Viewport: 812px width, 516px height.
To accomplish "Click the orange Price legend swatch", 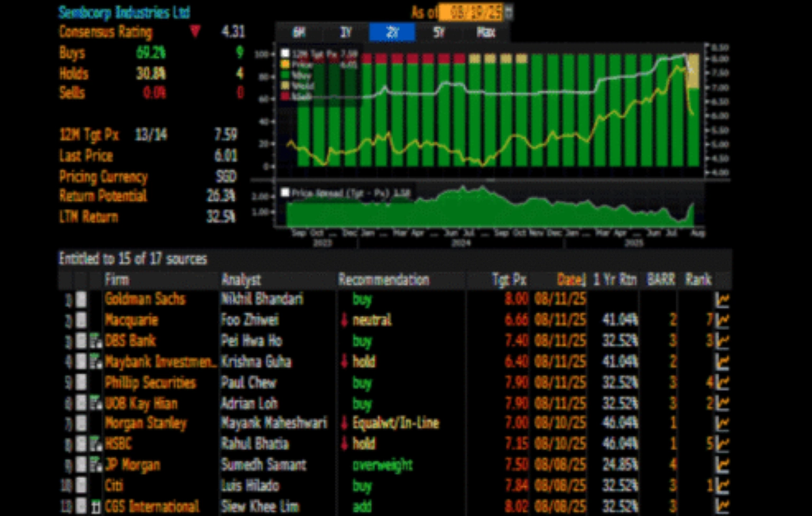I will coord(285,64).
